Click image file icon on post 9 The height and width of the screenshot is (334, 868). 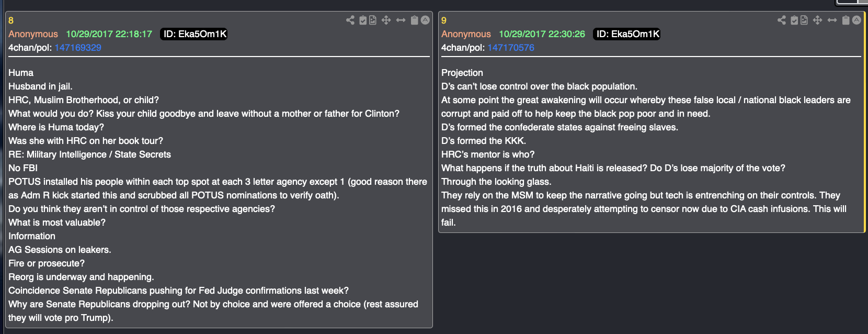(804, 20)
